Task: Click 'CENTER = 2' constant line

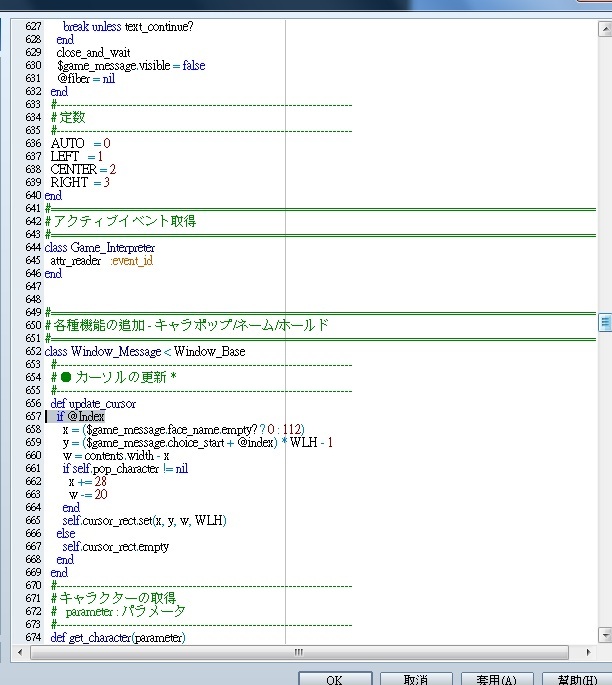Action: coord(83,169)
